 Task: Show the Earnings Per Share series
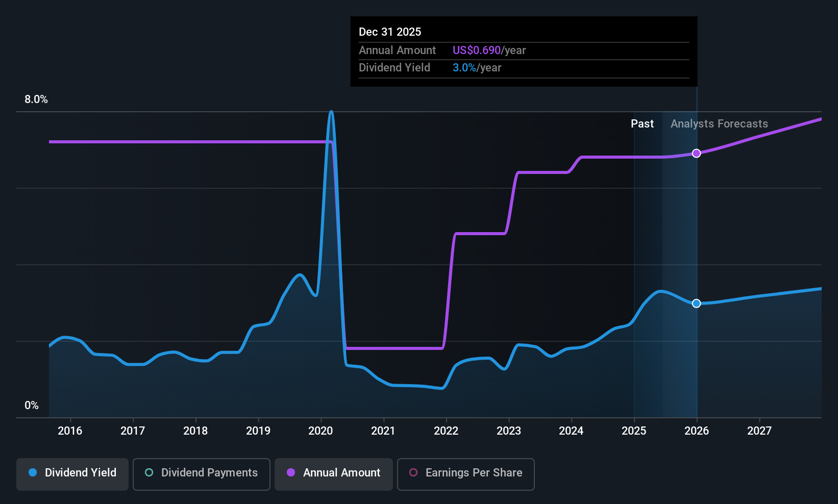[465, 474]
